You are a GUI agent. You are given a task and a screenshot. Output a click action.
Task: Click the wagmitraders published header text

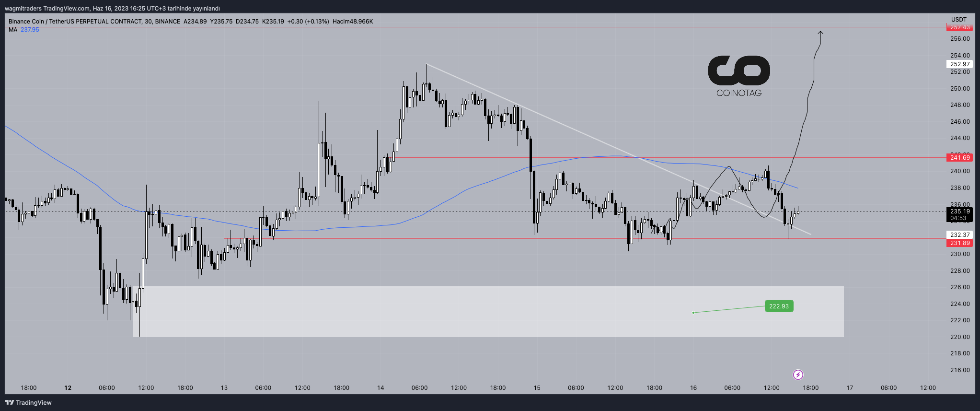click(112, 9)
